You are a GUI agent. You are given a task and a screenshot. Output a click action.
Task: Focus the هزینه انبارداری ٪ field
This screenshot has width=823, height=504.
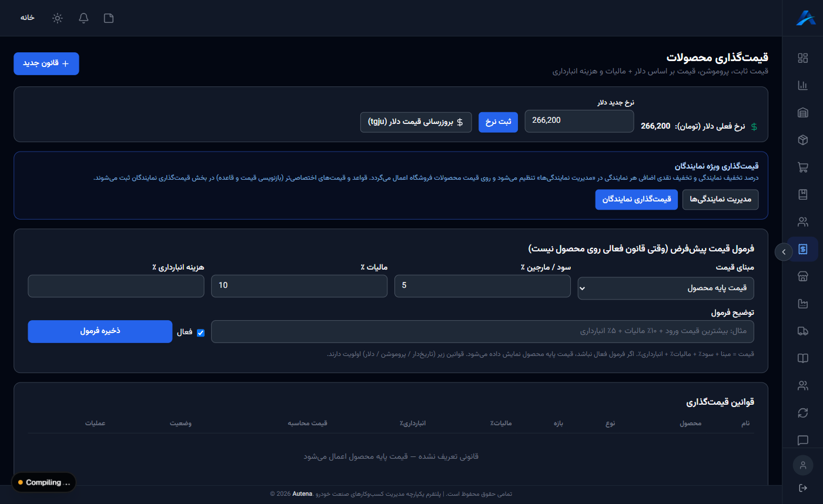pyautogui.click(x=116, y=285)
